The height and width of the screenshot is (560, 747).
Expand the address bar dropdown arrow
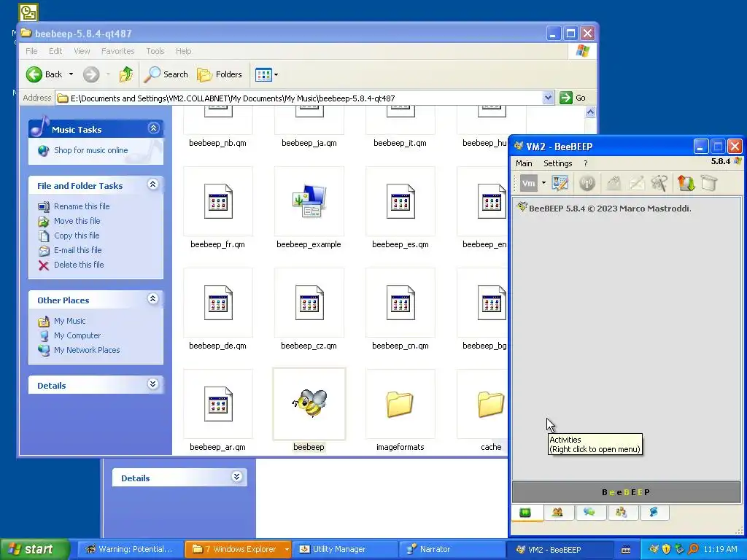tap(548, 98)
